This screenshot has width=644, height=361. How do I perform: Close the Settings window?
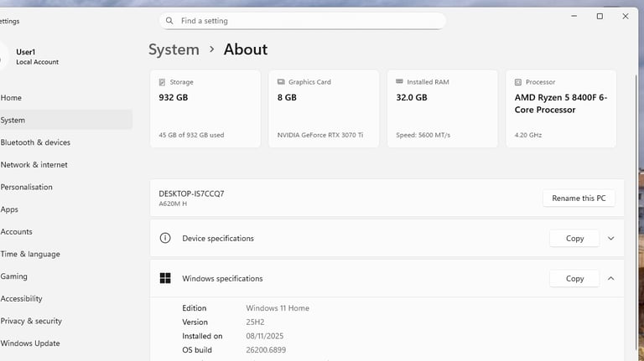coord(626,16)
